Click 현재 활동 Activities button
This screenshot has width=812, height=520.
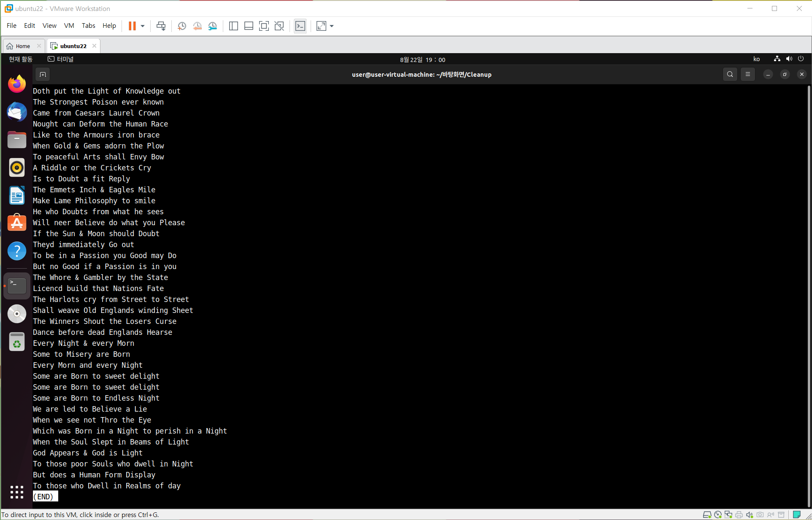click(x=21, y=59)
